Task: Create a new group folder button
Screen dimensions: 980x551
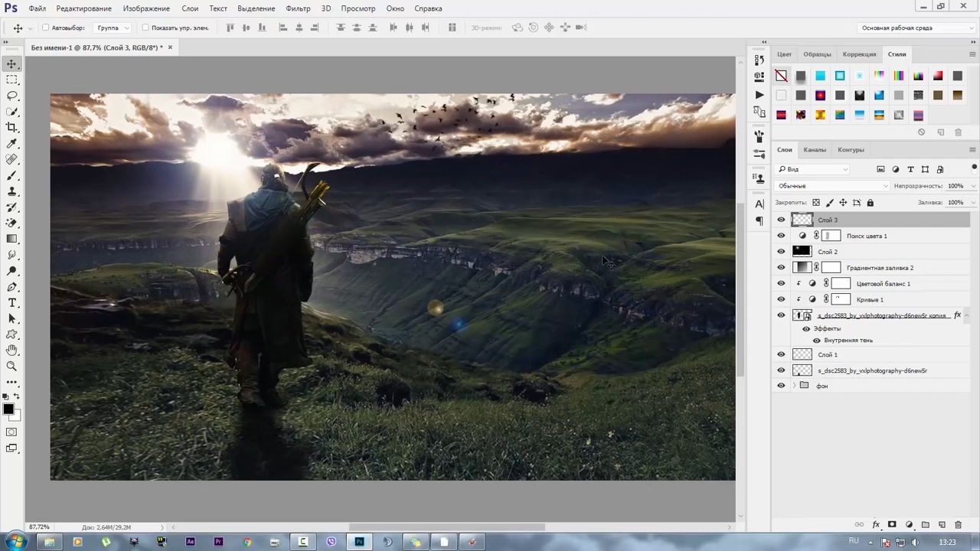Action: (x=925, y=525)
